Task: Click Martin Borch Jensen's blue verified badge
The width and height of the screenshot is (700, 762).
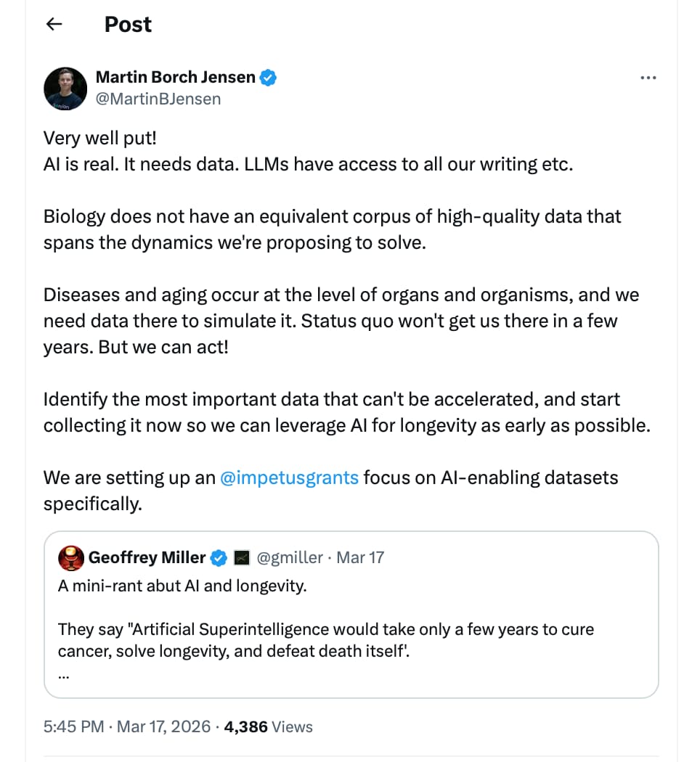Action: pyautogui.click(x=269, y=78)
